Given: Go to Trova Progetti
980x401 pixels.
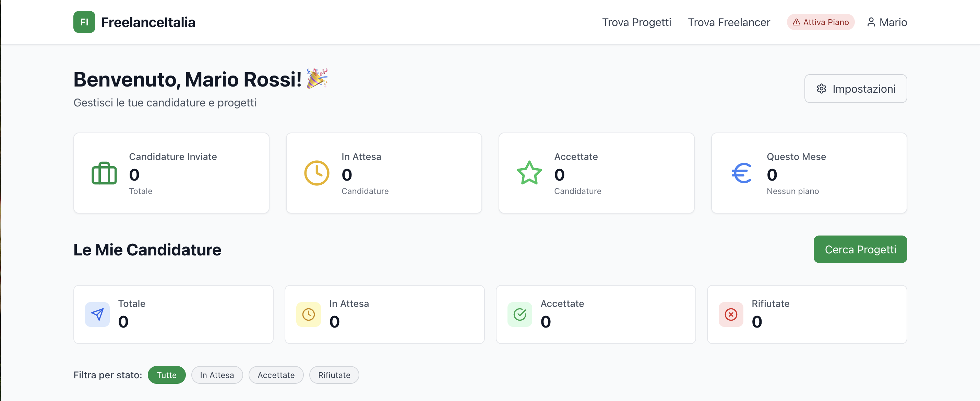Looking at the screenshot, I should point(636,22).
